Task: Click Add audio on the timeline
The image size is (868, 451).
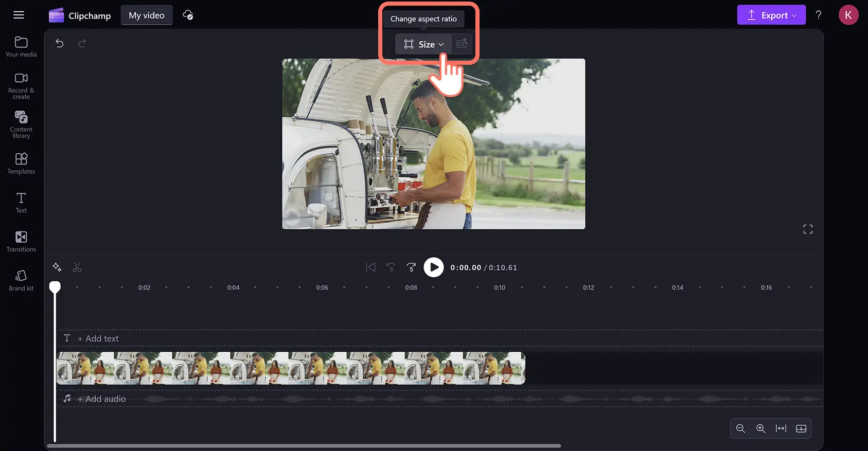Action: 101,399
